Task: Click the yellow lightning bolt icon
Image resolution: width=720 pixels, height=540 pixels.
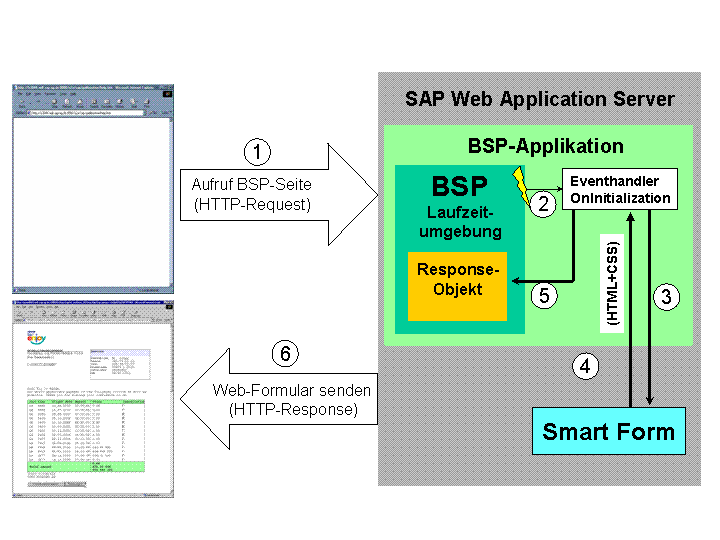Action: click(522, 185)
